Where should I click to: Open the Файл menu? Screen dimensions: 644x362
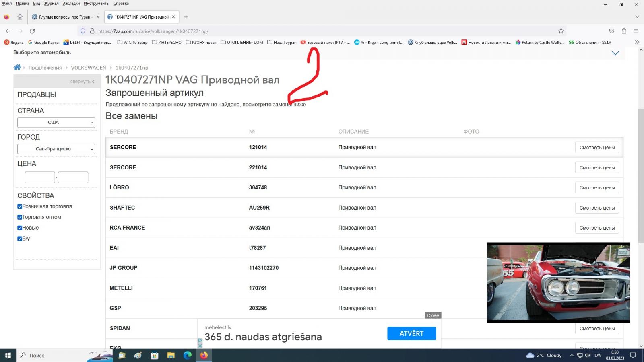coord(7,3)
